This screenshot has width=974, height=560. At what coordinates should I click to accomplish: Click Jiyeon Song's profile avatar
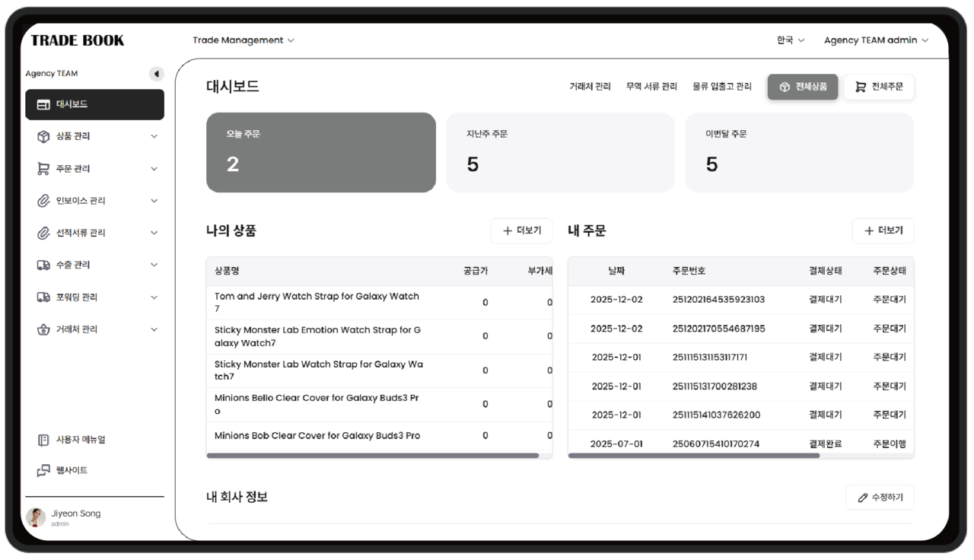(36, 517)
